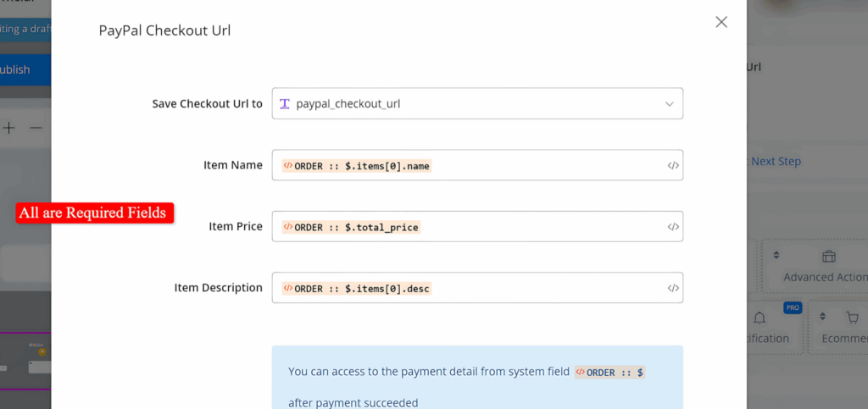868x409 pixels.
Task: Click inside the Item Description input field
Action: [x=551, y=288]
